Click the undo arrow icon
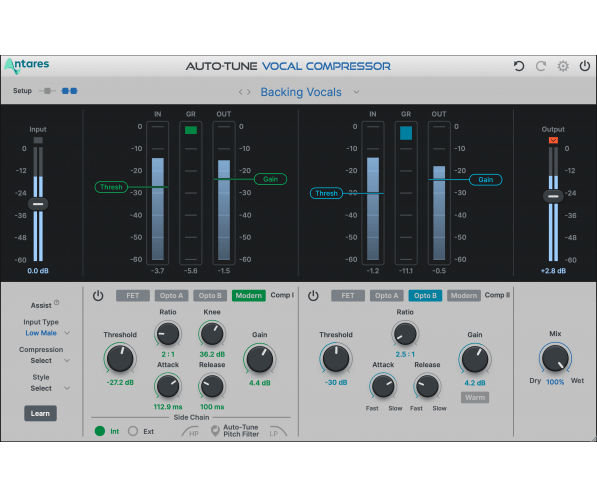Viewport: 597px width, 497px height. 519,66
